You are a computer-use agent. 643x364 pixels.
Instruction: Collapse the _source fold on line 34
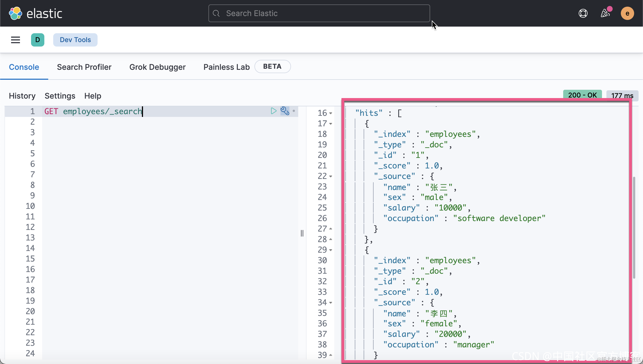click(x=331, y=303)
